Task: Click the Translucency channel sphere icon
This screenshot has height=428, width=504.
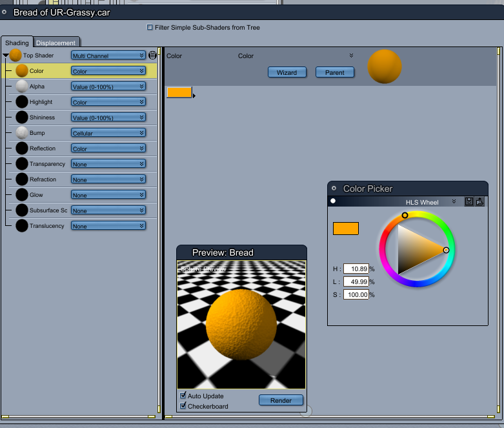Action: (x=22, y=225)
